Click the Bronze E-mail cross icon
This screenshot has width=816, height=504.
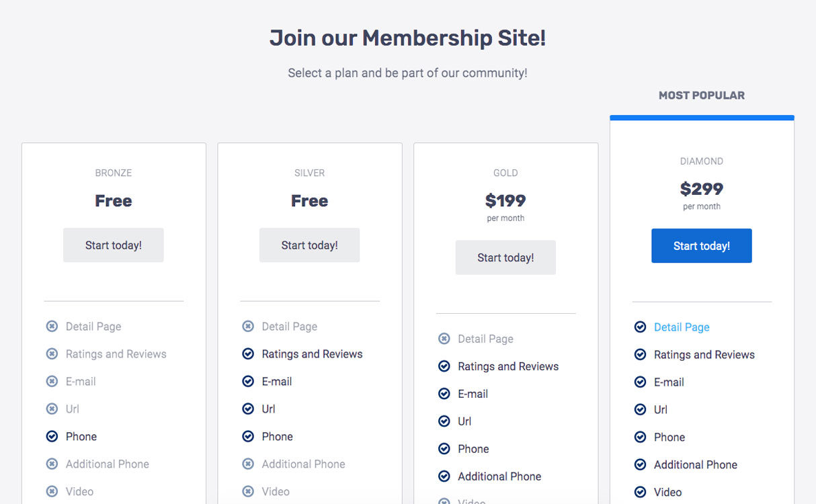coord(52,382)
